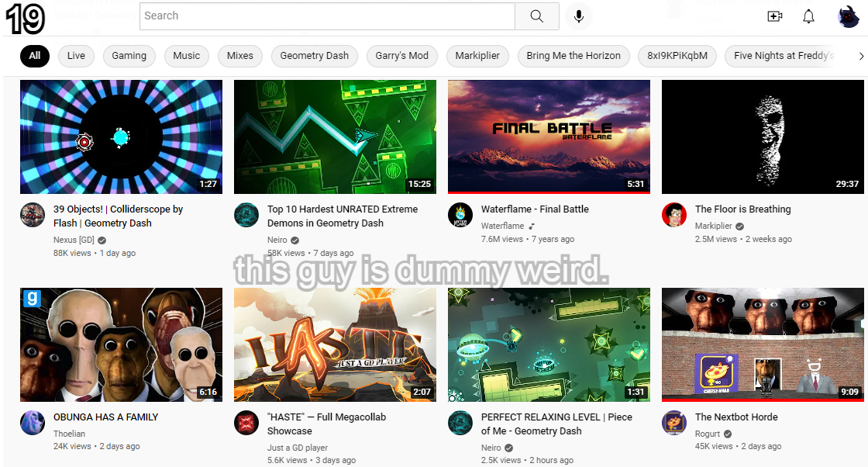Filter by the Music chip

186,56
